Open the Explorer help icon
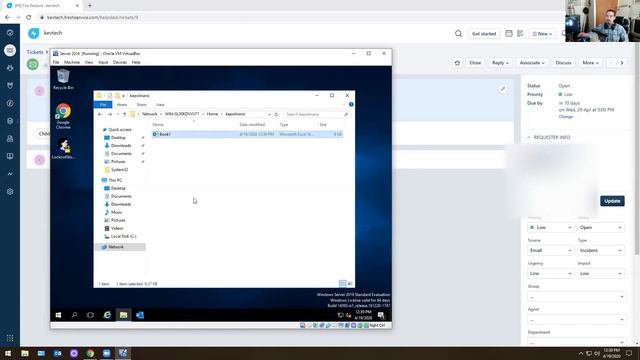This screenshot has width=640, height=360. tap(351, 104)
